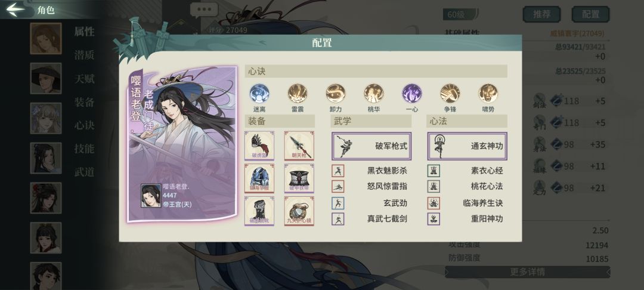The height and width of the screenshot is (290, 644).
Task: Click the 推荐 button
Action: coord(541,14)
